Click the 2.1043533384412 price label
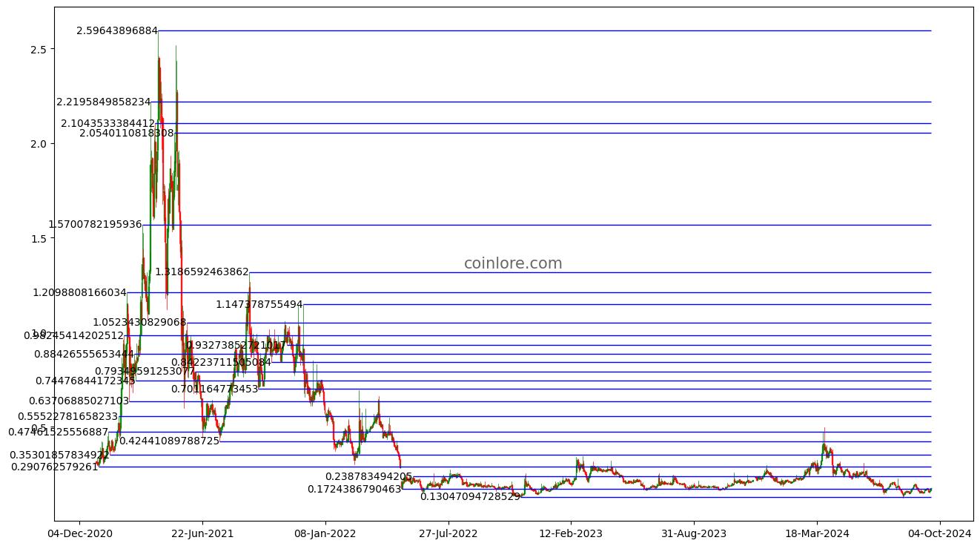Screen dimensions: 980x546 click(108, 123)
